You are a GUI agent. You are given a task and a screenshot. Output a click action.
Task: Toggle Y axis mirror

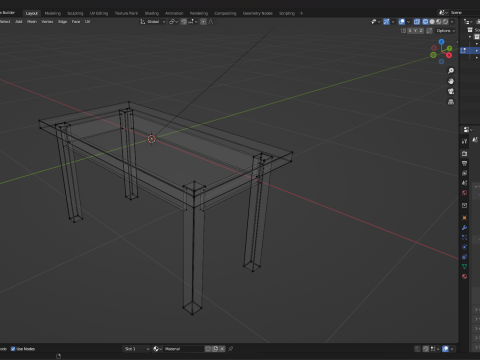pyautogui.click(x=416, y=31)
